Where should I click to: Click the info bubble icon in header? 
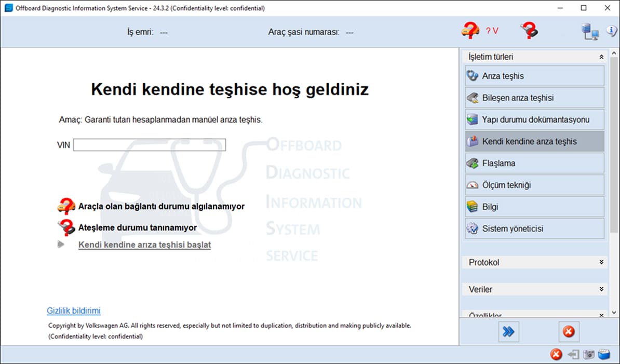(612, 31)
